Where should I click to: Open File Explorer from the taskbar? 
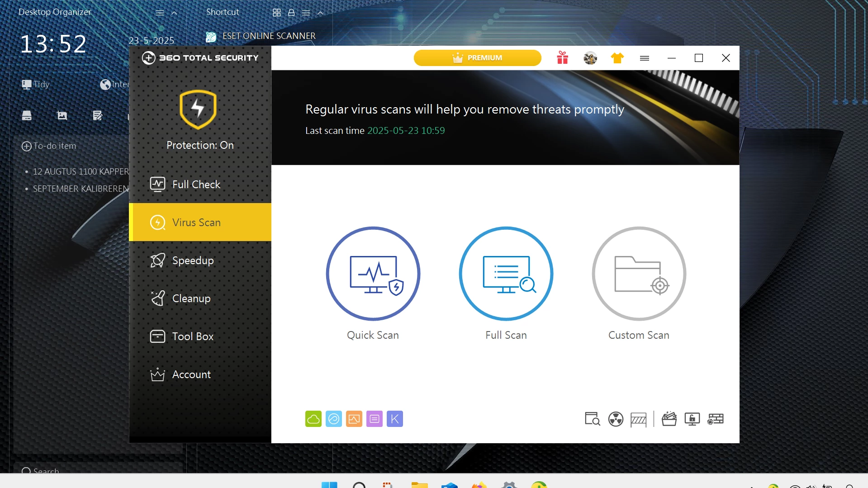click(420, 484)
